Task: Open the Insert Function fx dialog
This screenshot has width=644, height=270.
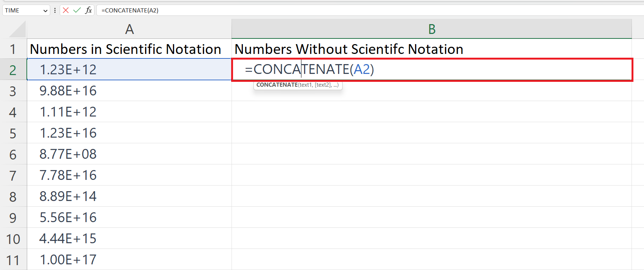Action: click(x=88, y=10)
